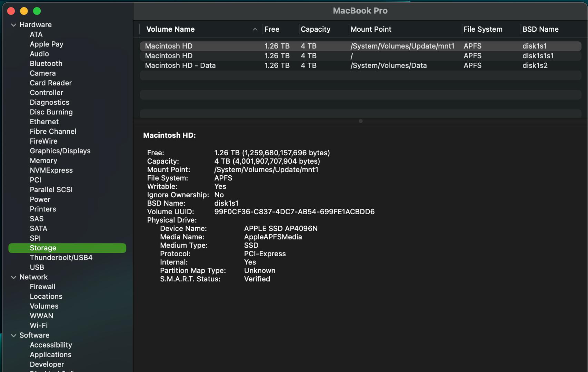588x372 pixels.
Task: Show Bluetooth information
Action: pos(46,63)
